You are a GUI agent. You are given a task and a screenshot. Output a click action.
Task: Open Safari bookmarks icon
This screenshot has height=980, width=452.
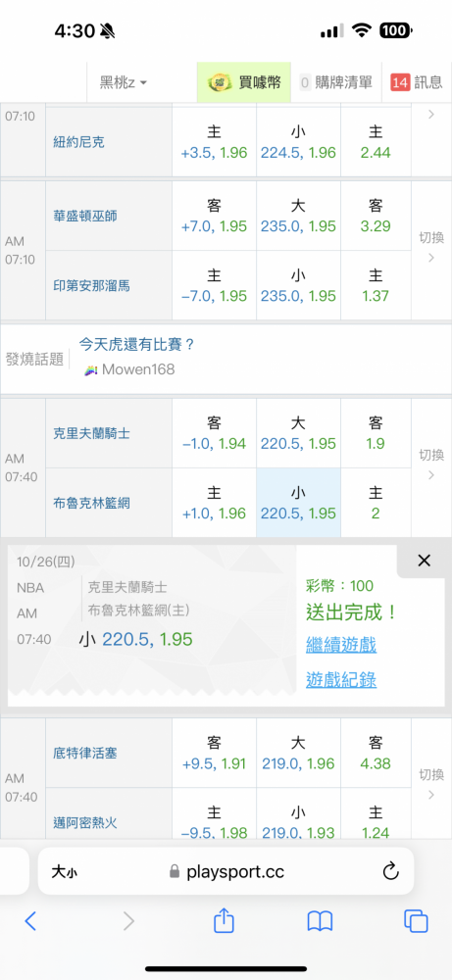pos(320,920)
